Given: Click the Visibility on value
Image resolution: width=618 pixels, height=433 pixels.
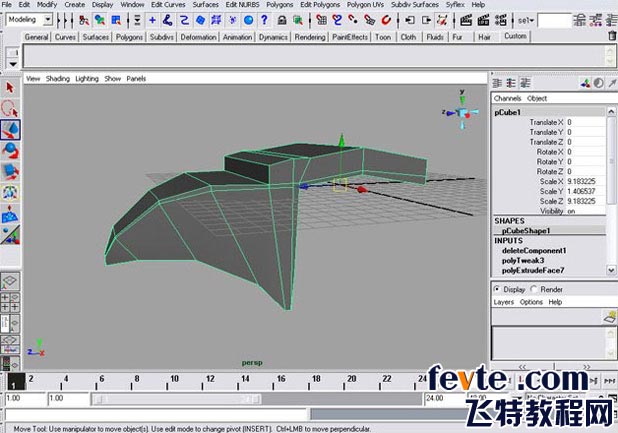Looking at the screenshot, I should (585, 211).
